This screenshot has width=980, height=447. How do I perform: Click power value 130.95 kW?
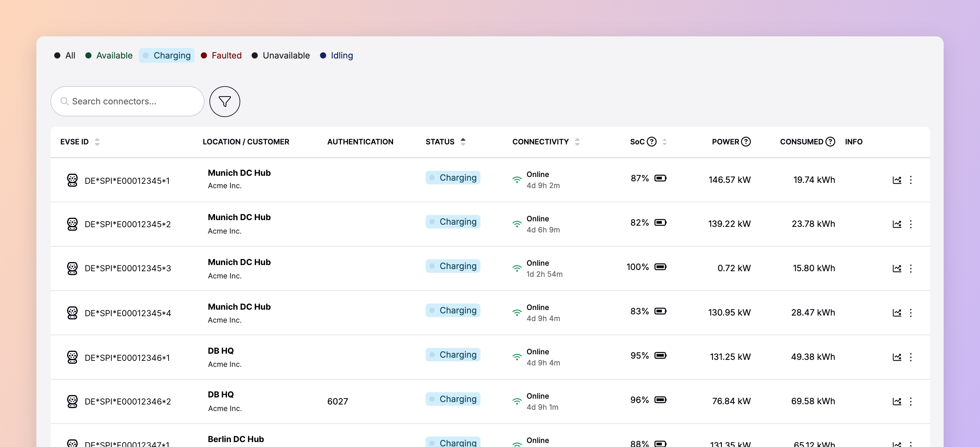tap(729, 312)
